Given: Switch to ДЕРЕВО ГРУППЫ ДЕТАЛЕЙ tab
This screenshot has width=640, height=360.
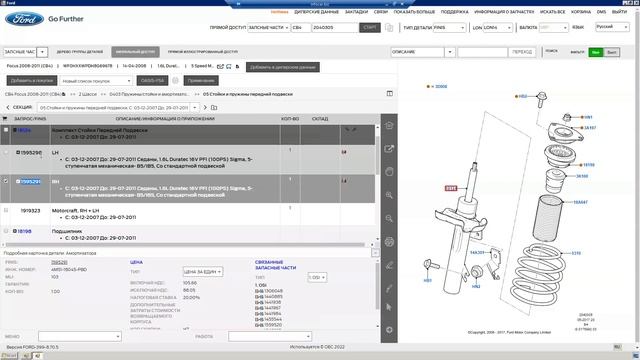Looking at the screenshot, I should [x=80, y=52].
